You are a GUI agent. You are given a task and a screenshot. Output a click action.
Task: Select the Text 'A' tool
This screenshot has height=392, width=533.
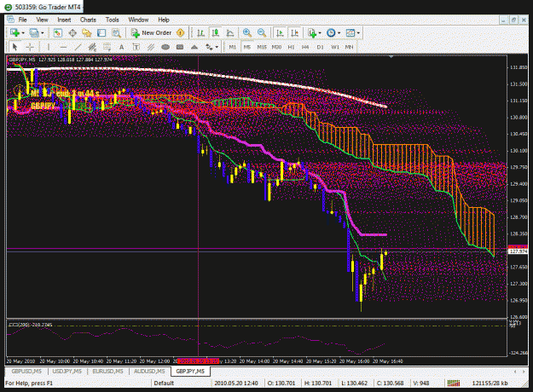pyautogui.click(x=121, y=47)
